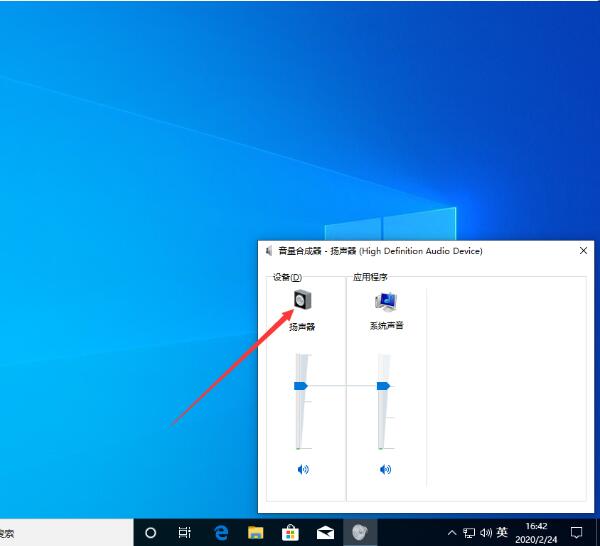Image resolution: width=600 pixels, height=546 pixels.
Task: Open the 设备(D) device dropdown label
Action: point(287,277)
